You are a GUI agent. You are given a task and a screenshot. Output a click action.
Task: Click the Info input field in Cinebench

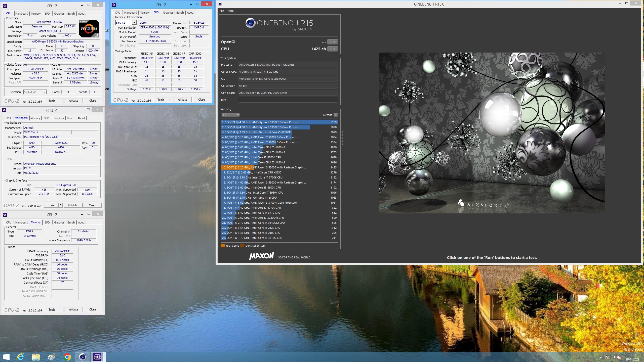tap(288, 100)
